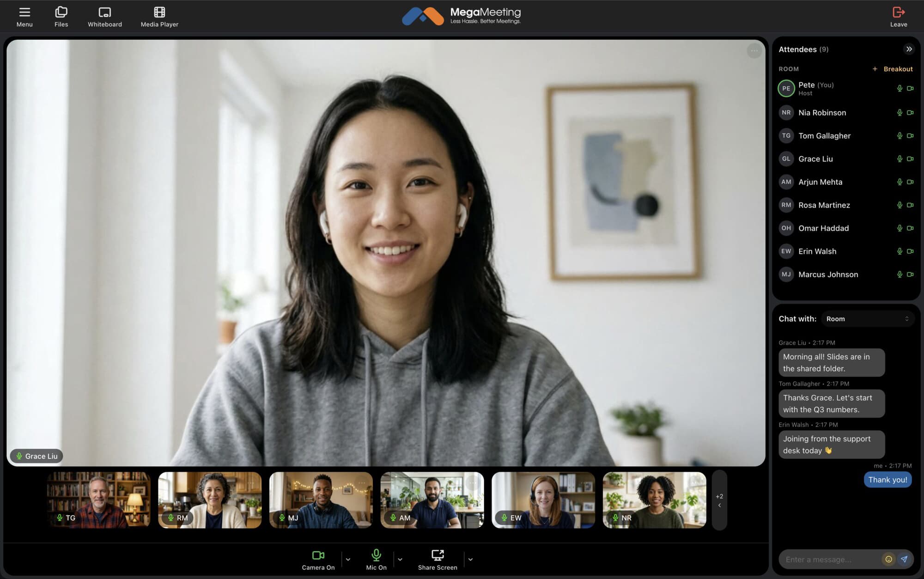Select Omar Haddad in attendee list
This screenshot has height=579, width=924.
coord(846,228)
